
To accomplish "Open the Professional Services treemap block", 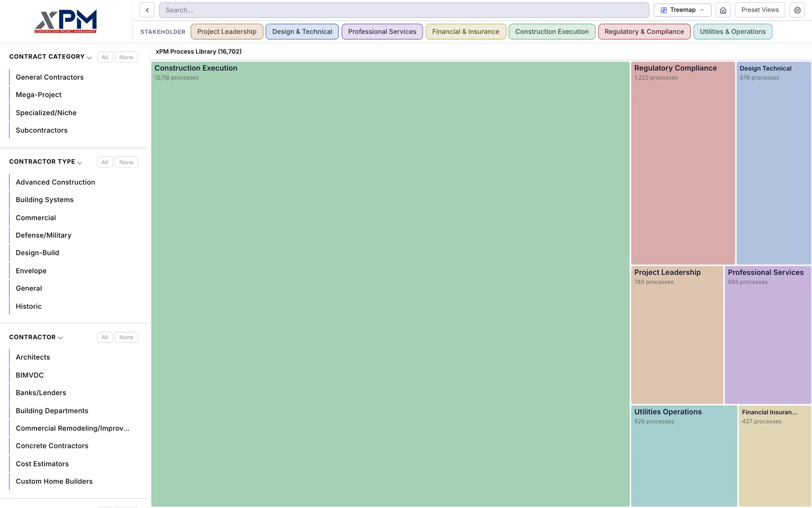I will (x=768, y=335).
